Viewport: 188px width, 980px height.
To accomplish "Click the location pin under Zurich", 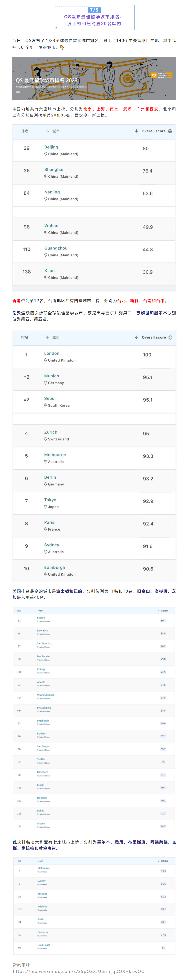I will 46,439.
